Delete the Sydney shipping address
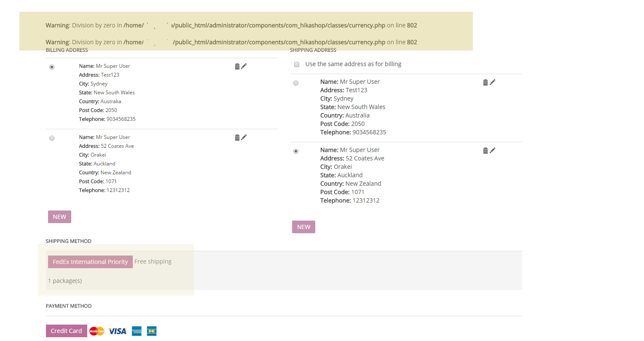Screen dimensions: 644x341 coord(486,83)
